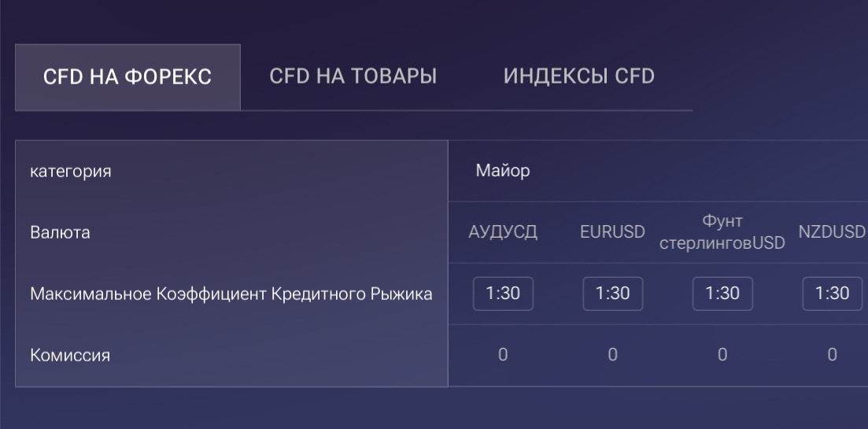Select the commission 0 under Фунт стерлинговUSD
Viewport: 868px width, 429px height.
coord(722,355)
